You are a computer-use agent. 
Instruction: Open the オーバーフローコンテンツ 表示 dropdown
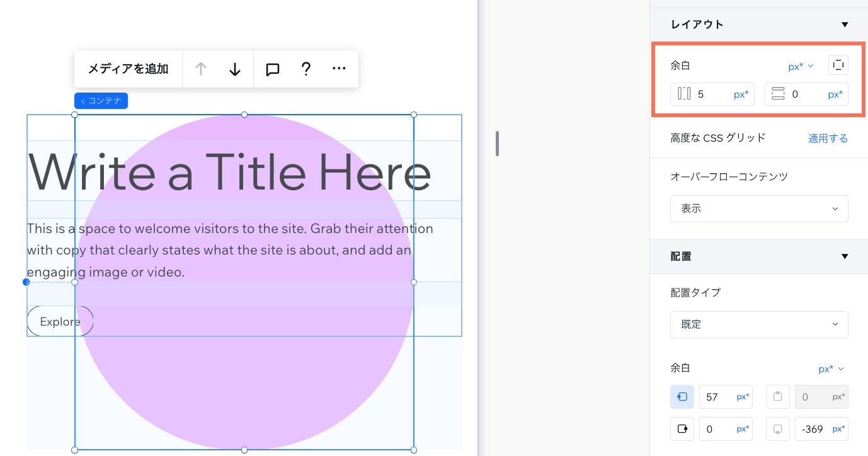coord(759,208)
